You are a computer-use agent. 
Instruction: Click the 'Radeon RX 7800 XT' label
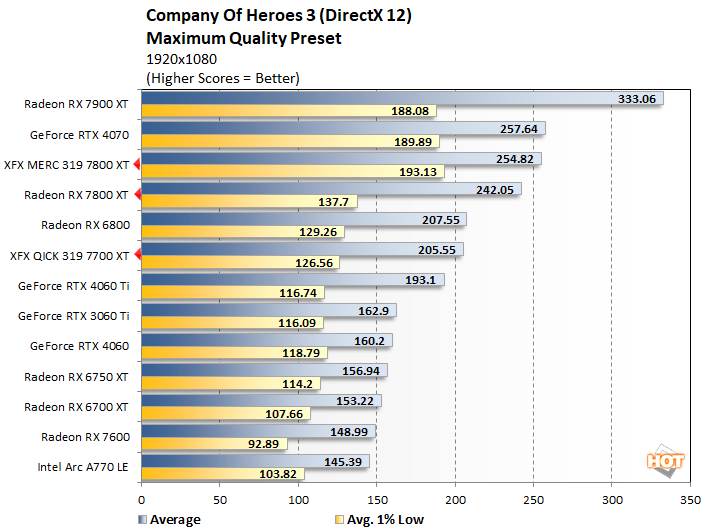pyautogui.click(x=76, y=195)
